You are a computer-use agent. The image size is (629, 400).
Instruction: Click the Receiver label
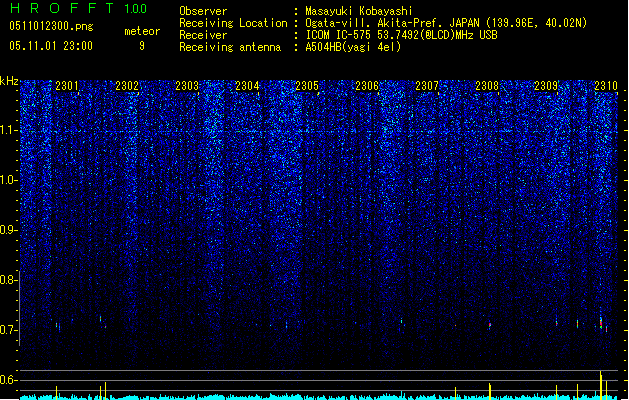[x=203, y=35]
